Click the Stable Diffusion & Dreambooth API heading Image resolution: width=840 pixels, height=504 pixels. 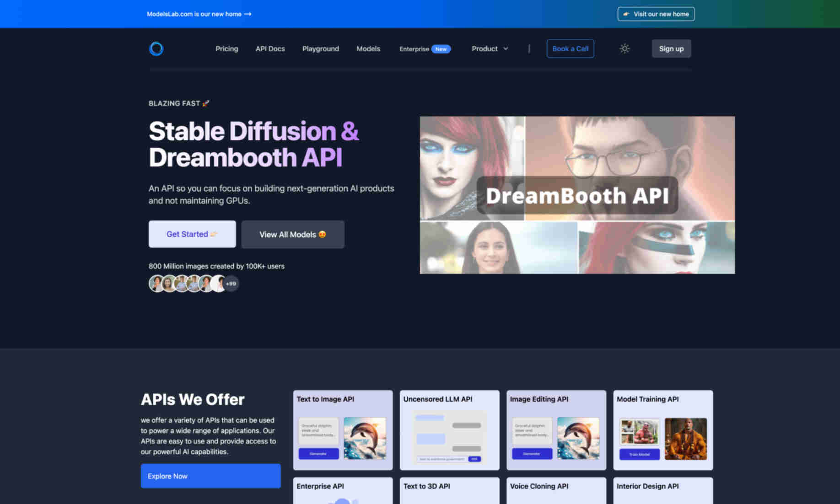click(254, 144)
